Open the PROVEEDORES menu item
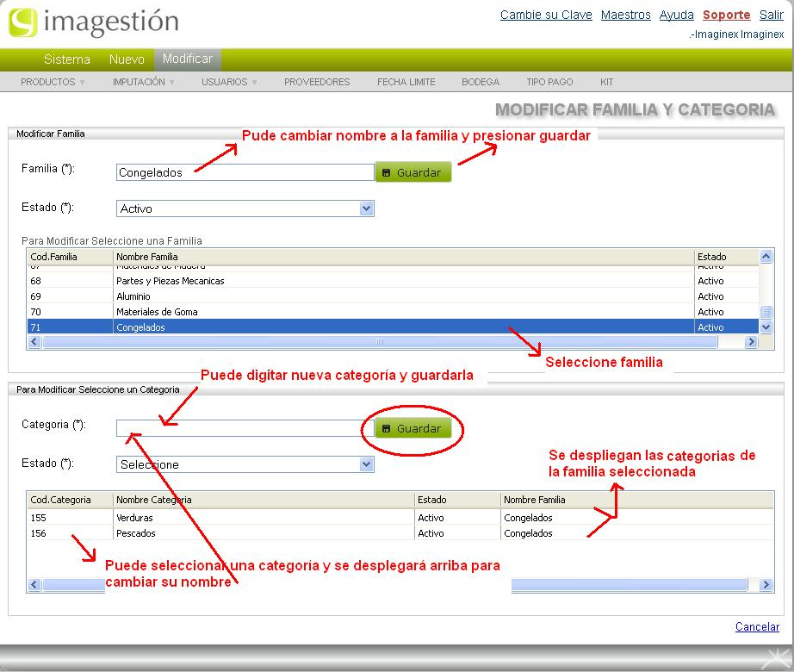The image size is (794, 672). (317, 82)
